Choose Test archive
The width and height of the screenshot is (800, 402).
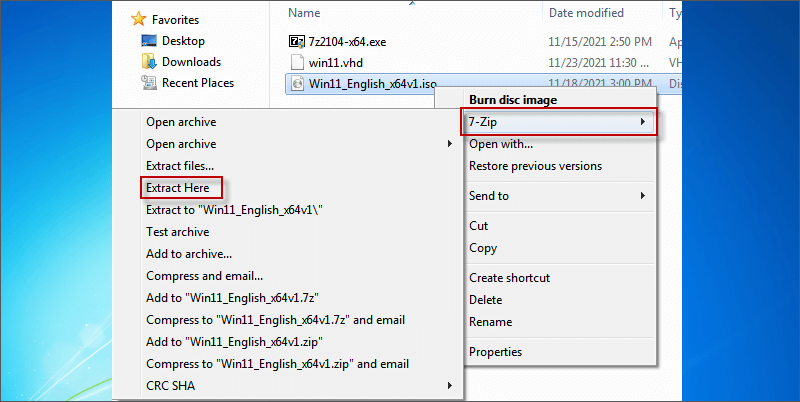[178, 232]
